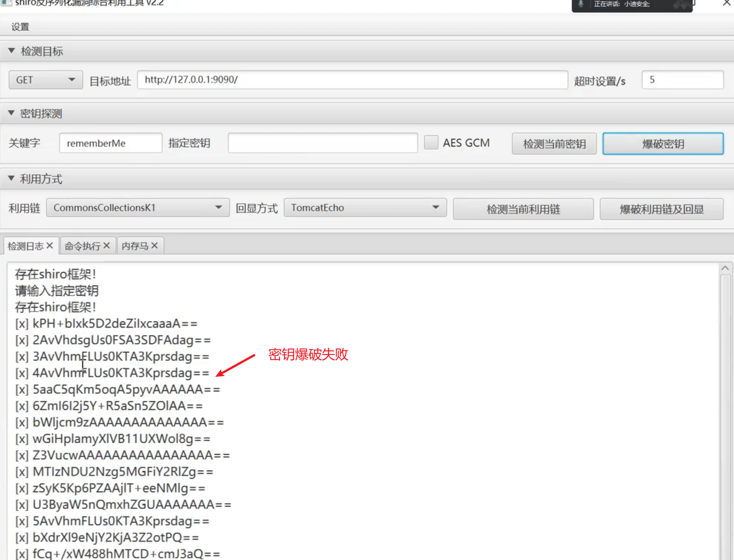Click the 目标地址 URL input field
The width and height of the screenshot is (734, 560).
pyautogui.click(x=352, y=80)
